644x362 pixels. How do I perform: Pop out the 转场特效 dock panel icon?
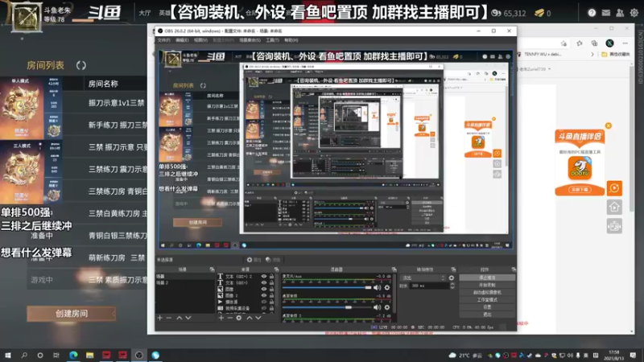click(453, 269)
